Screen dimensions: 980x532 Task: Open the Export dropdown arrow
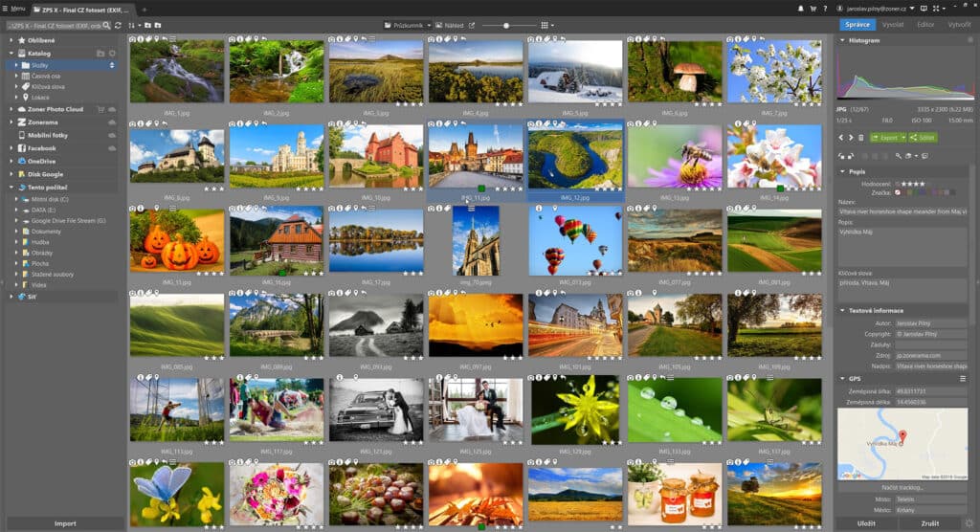click(903, 138)
